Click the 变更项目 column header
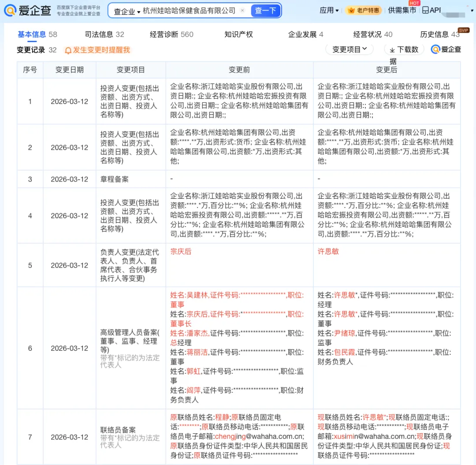Screen dimensions: 476x465 click(131, 70)
